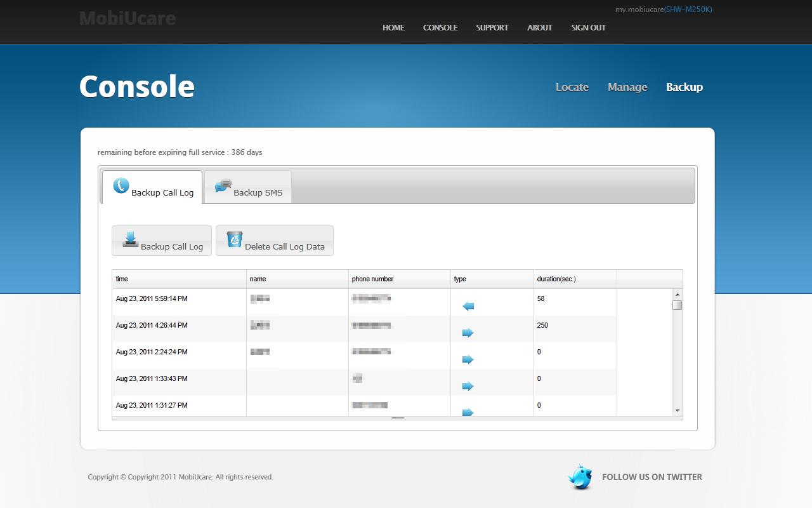Screen dimensions: 812x508
Task: Click the duration value 58
Action: (x=540, y=298)
